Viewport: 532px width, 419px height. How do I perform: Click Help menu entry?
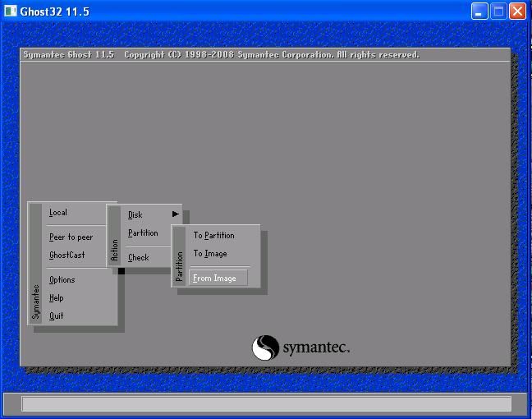point(57,297)
